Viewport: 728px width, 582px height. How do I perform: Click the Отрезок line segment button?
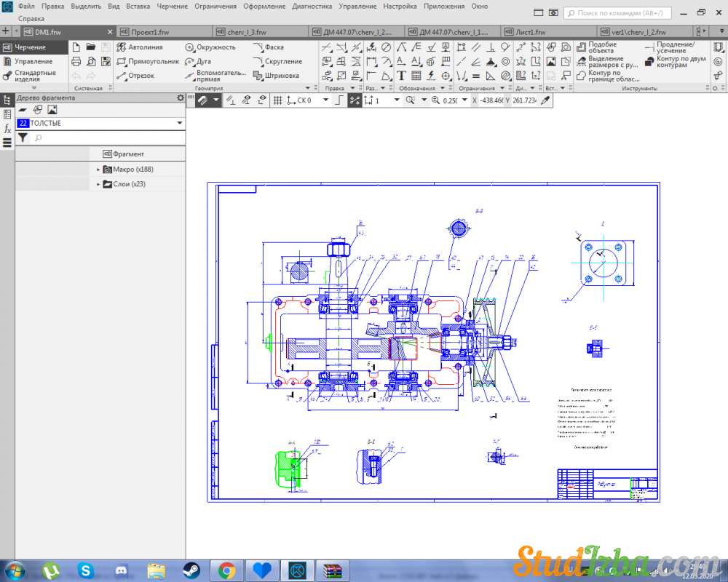(x=141, y=76)
